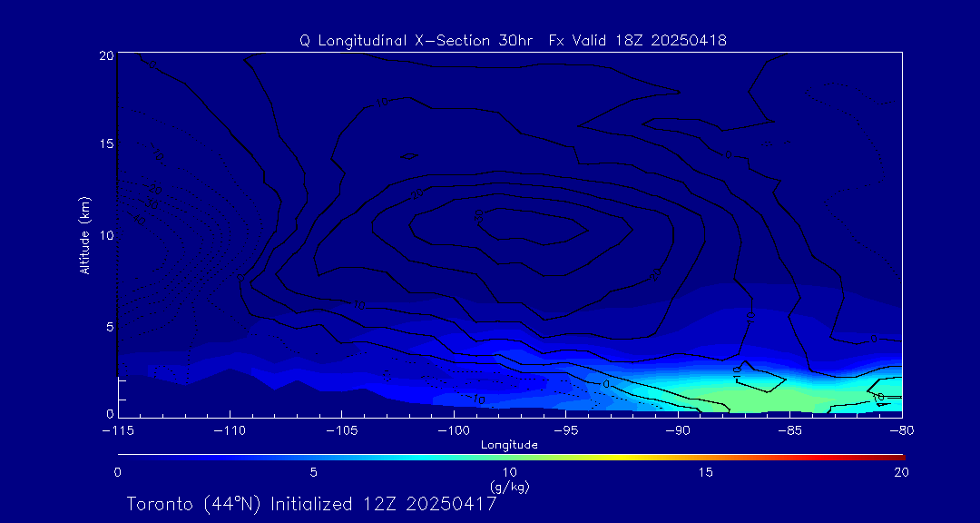
Task: Click the altitude axis tick label 20
Action: tap(105, 55)
